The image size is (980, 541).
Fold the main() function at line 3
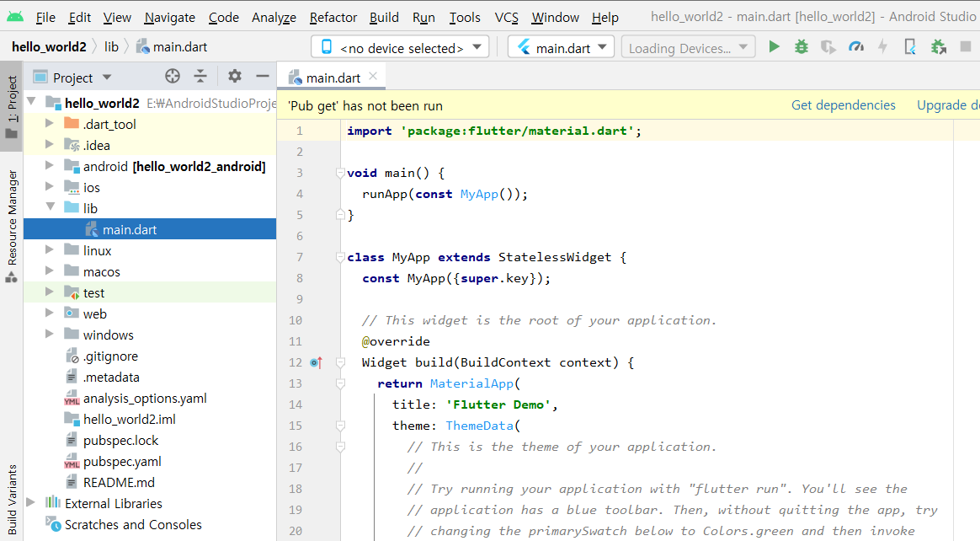click(340, 173)
